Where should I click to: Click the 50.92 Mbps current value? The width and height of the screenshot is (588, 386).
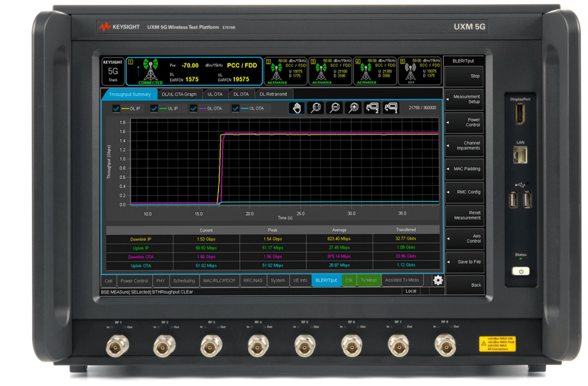[206, 248]
